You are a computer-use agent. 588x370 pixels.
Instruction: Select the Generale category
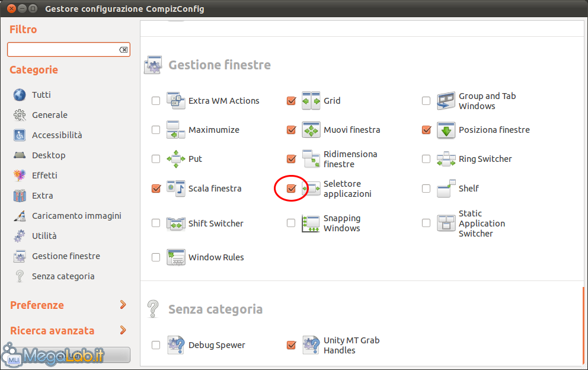click(50, 115)
